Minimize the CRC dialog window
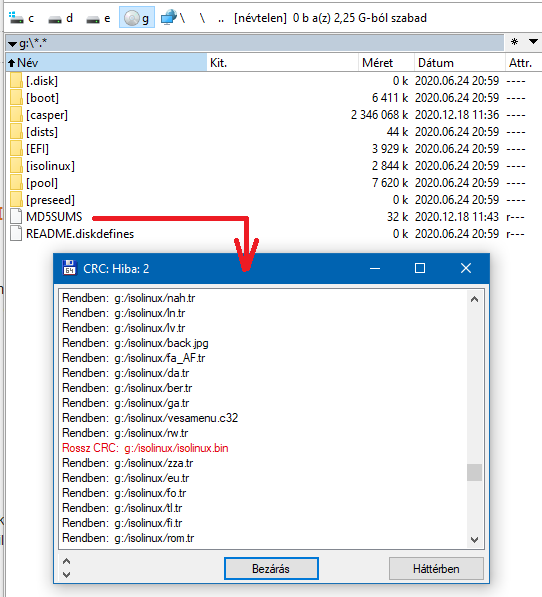This screenshot has height=597, width=542. click(x=375, y=268)
